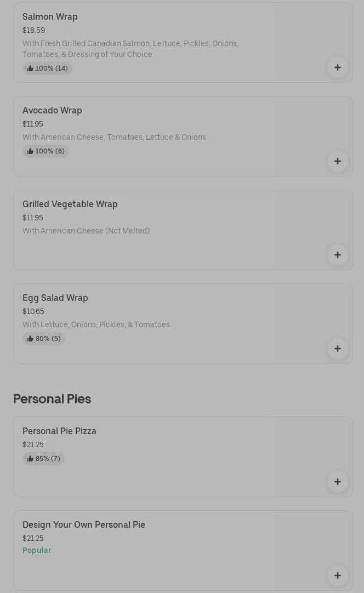
Task: Select the Grilled Vegetable Wrap title
Action: coord(70,204)
